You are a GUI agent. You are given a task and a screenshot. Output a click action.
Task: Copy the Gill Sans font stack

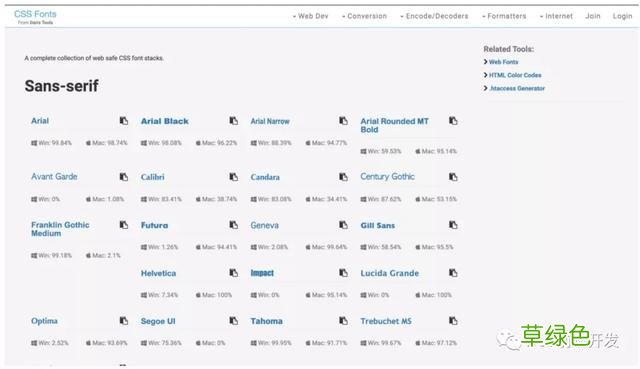453,225
